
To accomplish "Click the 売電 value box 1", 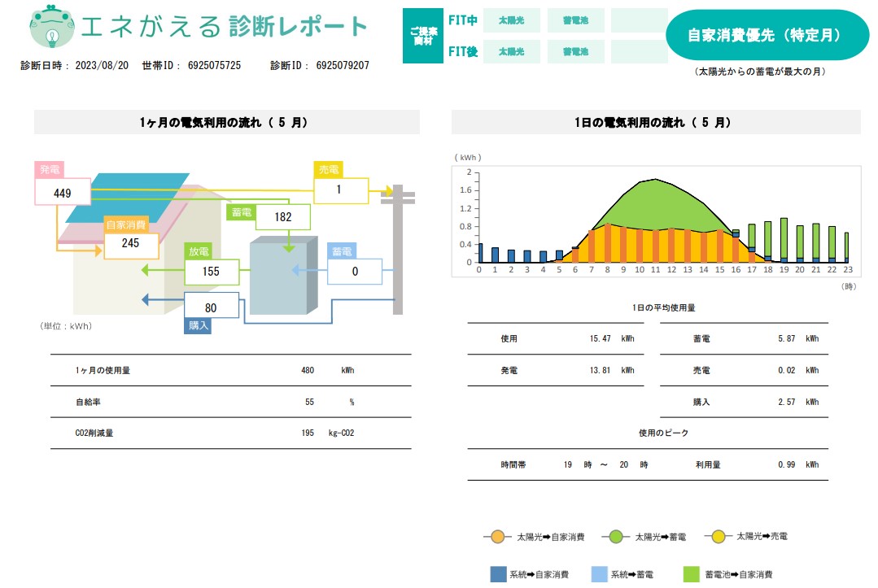I will [x=341, y=190].
